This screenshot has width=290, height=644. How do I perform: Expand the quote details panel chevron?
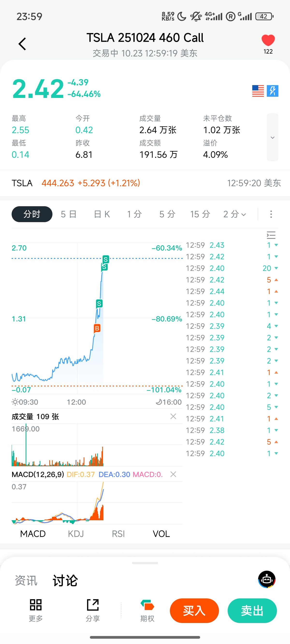272,137
